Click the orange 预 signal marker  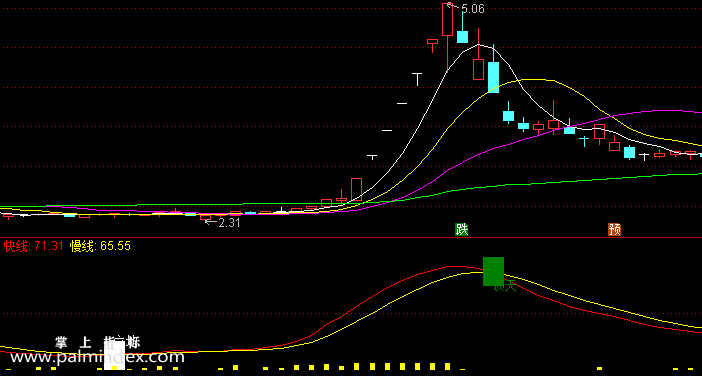615,229
